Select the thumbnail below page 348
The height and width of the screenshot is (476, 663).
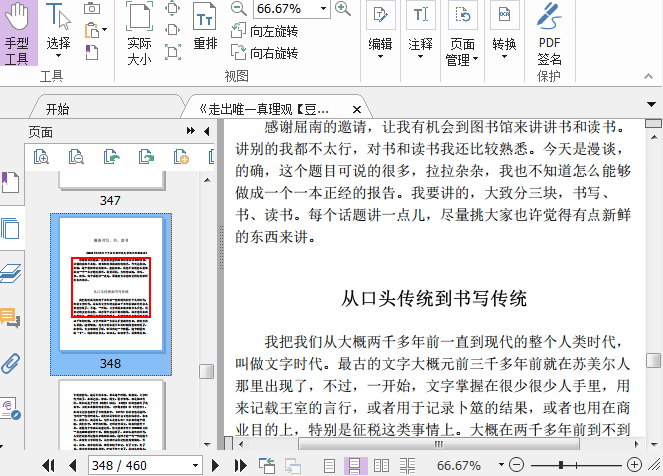(x=111, y=415)
